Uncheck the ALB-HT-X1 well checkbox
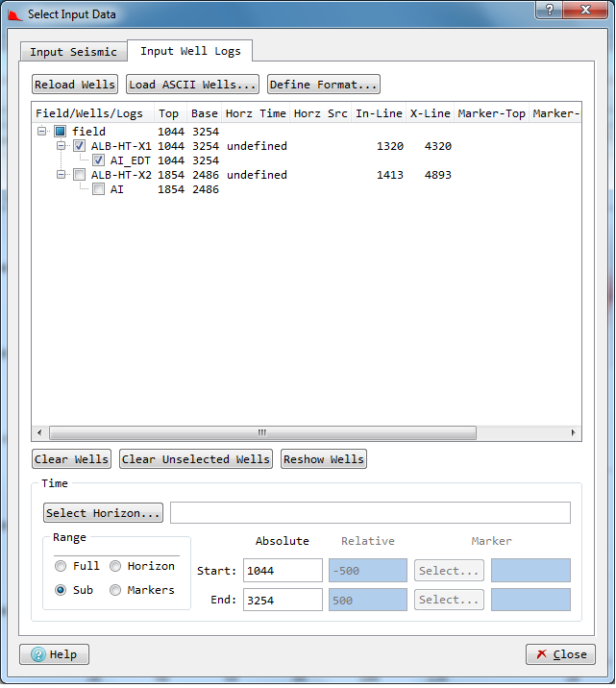The image size is (616, 688). (80, 146)
